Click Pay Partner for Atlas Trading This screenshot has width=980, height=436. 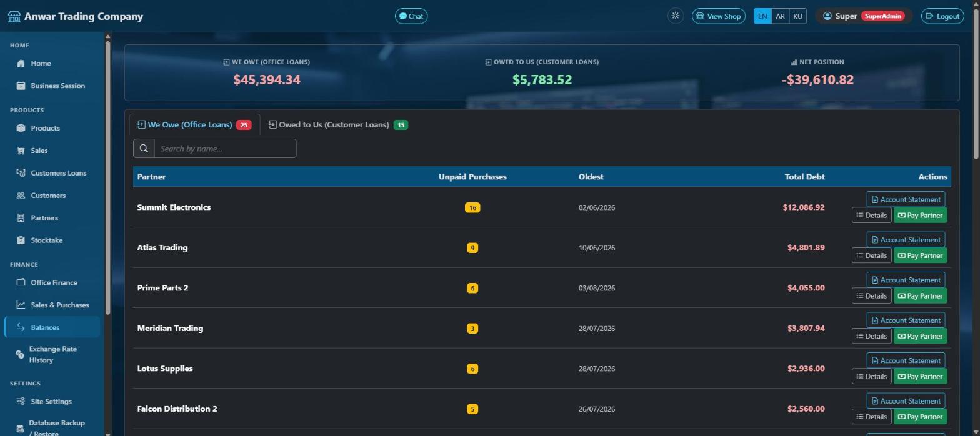click(x=920, y=255)
